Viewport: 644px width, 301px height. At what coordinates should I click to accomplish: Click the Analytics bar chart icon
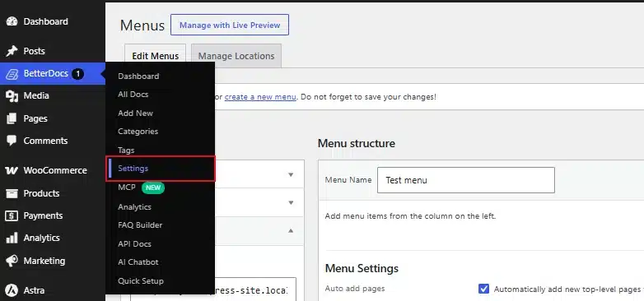pos(12,238)
